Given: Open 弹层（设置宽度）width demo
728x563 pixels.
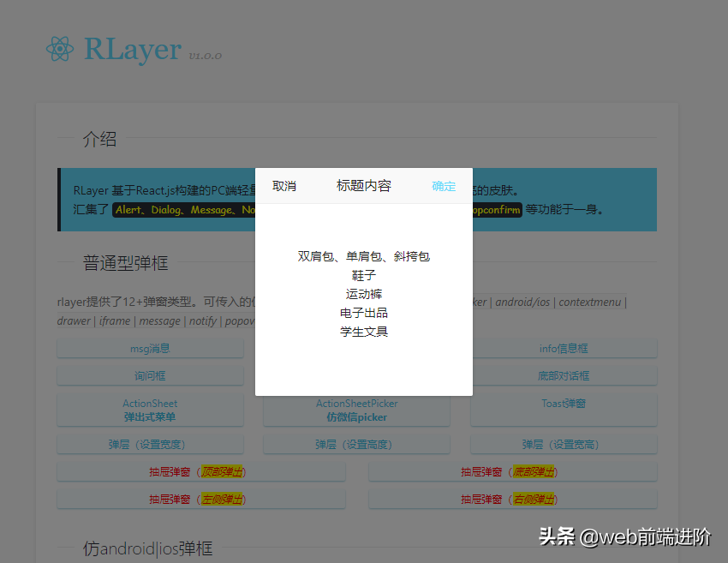Looking at the screenshot, I should 149,444.
